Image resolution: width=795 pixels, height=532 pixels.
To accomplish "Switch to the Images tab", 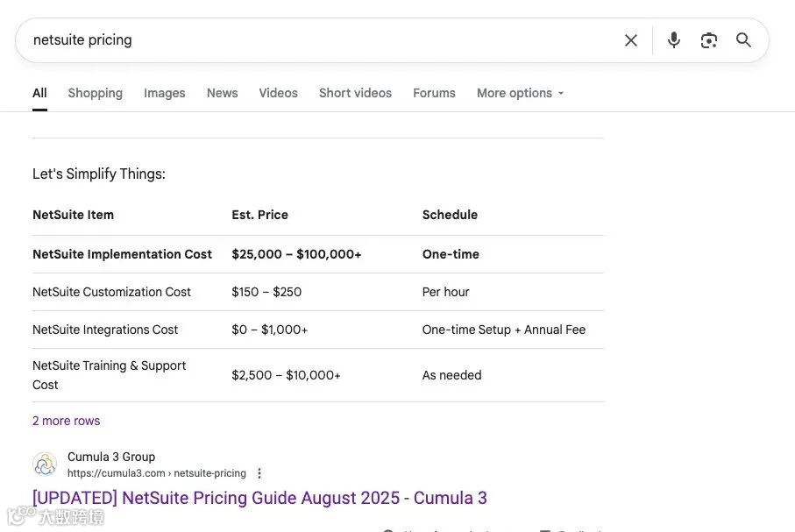I will point(165,93).
